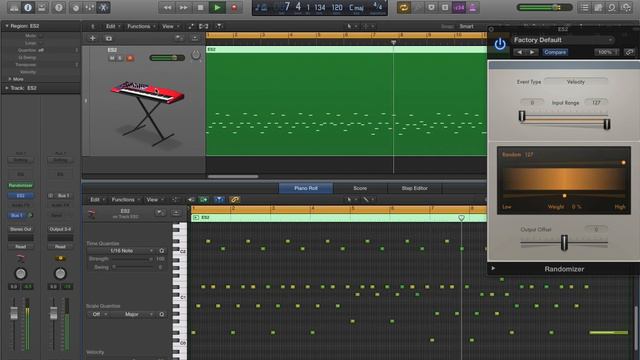Open the Piano Roll Edit menu
Viewport: 640px width, 360px height.
(97, 200)
